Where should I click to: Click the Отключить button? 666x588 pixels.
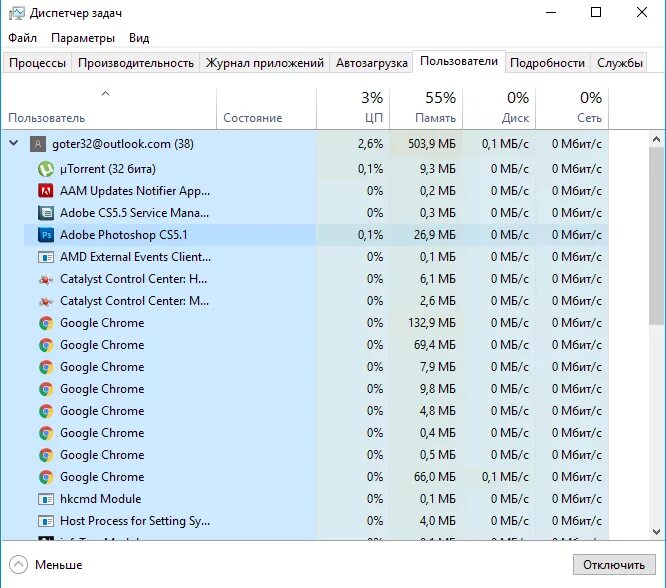[x=614, y=565]
